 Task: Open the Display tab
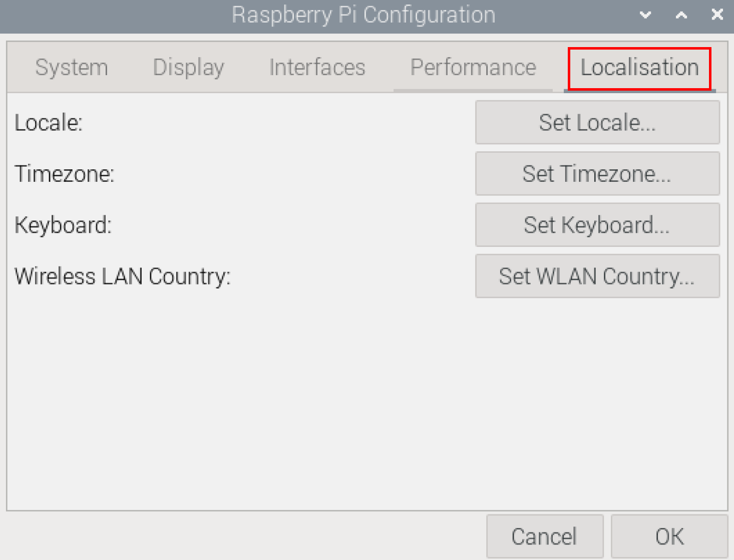[x=188, y=68]
